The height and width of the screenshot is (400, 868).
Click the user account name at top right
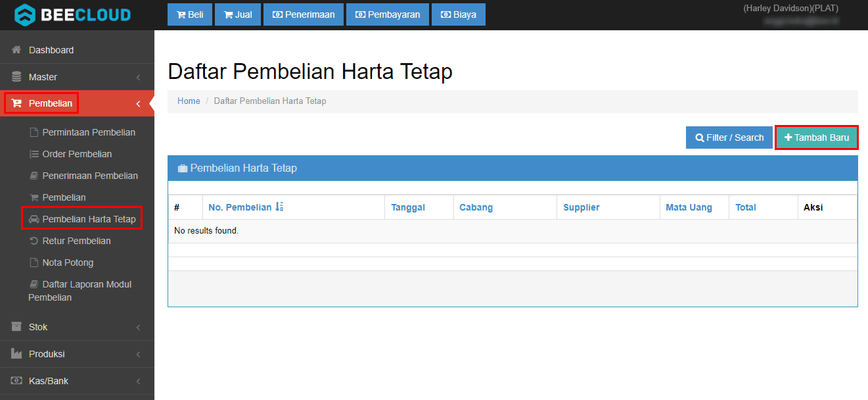click(x=790, y=9)
